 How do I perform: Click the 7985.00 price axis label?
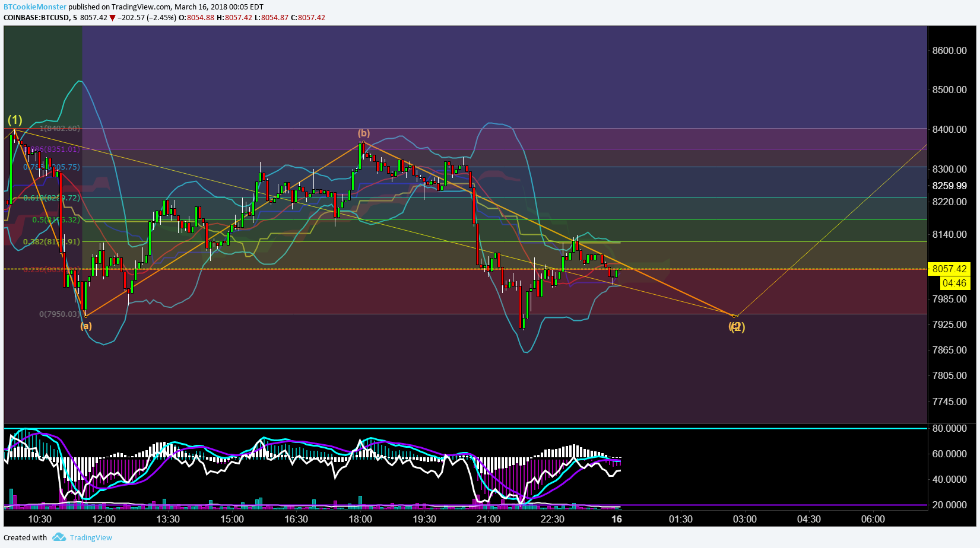coord(950,299)
